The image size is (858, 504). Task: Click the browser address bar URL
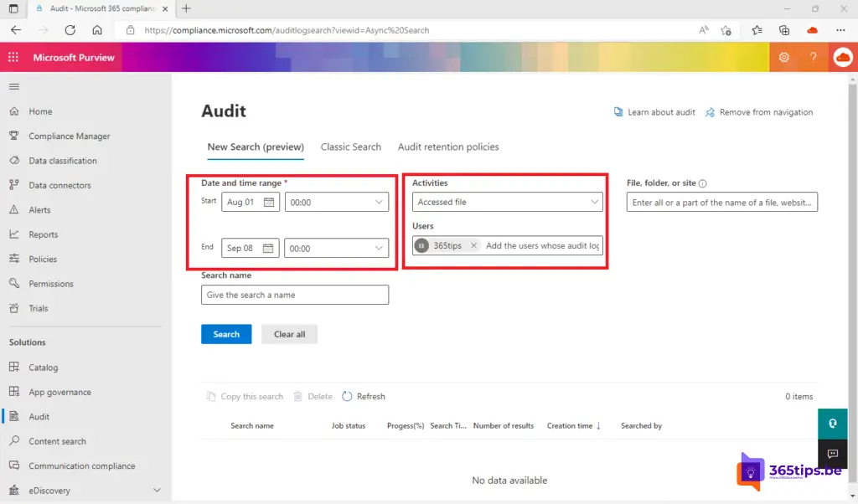287,31
